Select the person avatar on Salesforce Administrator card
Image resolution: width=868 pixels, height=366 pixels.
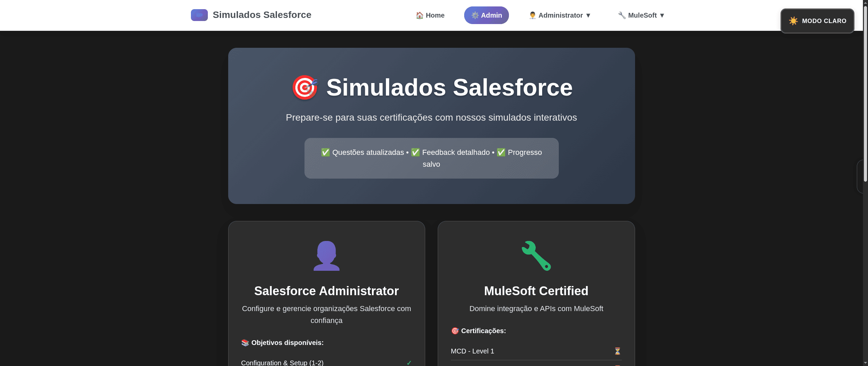coord(326,256)
